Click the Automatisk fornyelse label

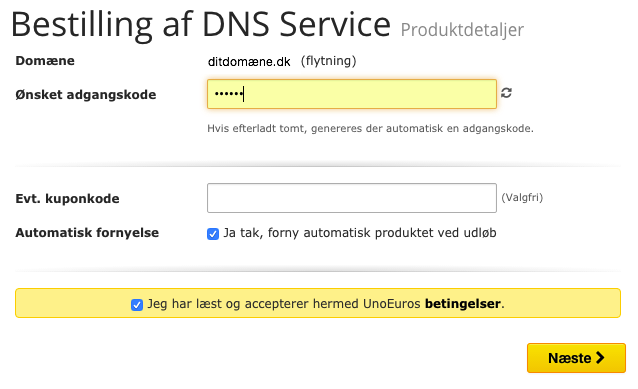point(87,233)
